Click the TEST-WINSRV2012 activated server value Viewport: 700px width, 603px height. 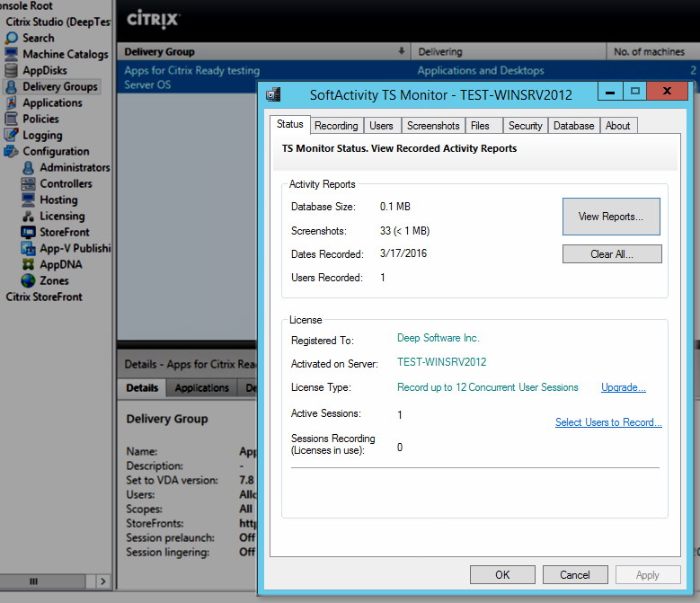click(441, 362)
